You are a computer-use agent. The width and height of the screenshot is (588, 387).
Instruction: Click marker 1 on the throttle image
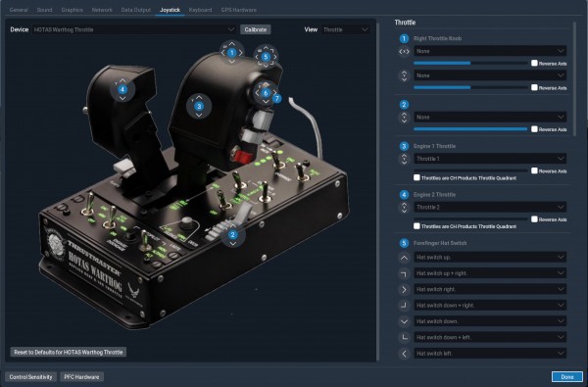pos(231,53)
